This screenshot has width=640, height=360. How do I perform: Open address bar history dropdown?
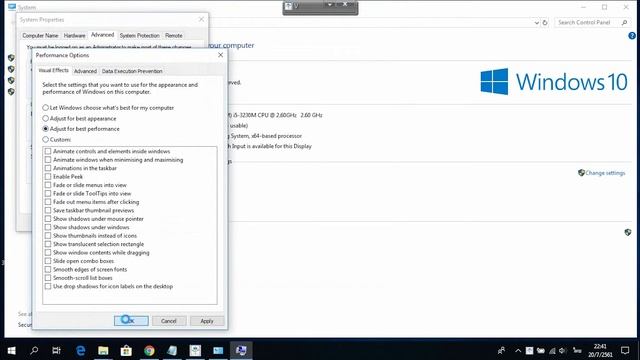tap(536, 23)
